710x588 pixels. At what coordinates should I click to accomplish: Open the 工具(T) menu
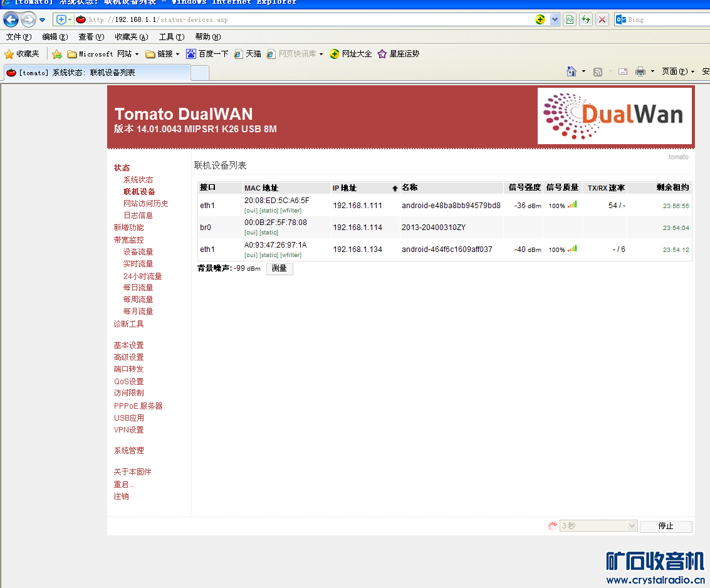tap(172, 37)
